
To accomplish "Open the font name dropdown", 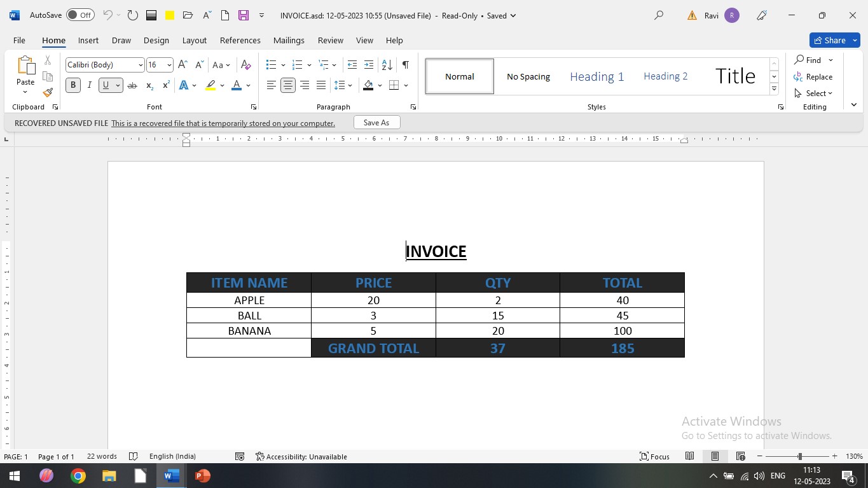I will [141, 65].
